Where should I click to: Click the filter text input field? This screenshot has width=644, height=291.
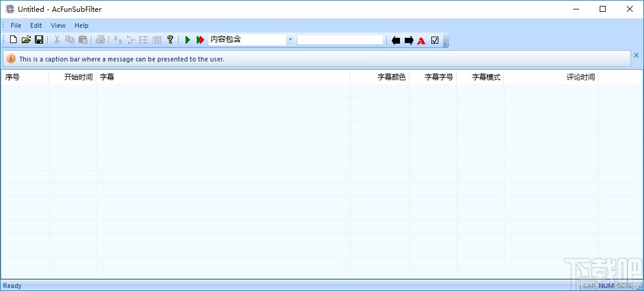coord(340,40)
